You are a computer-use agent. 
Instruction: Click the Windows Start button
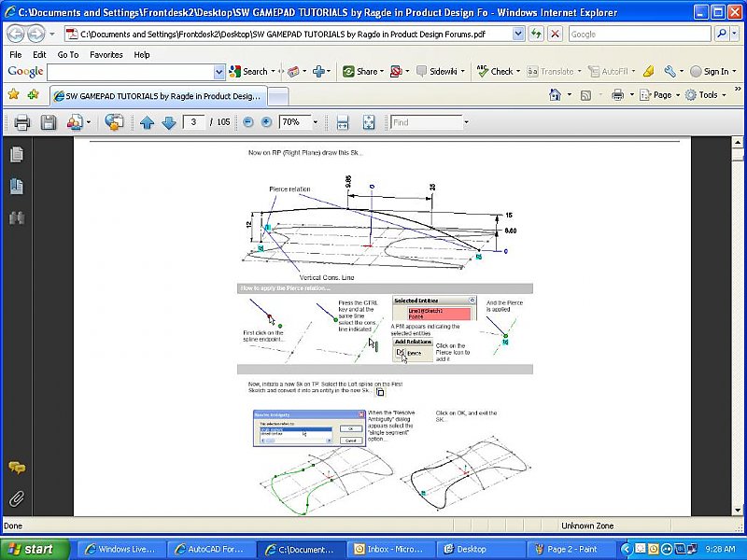(33, 549)
